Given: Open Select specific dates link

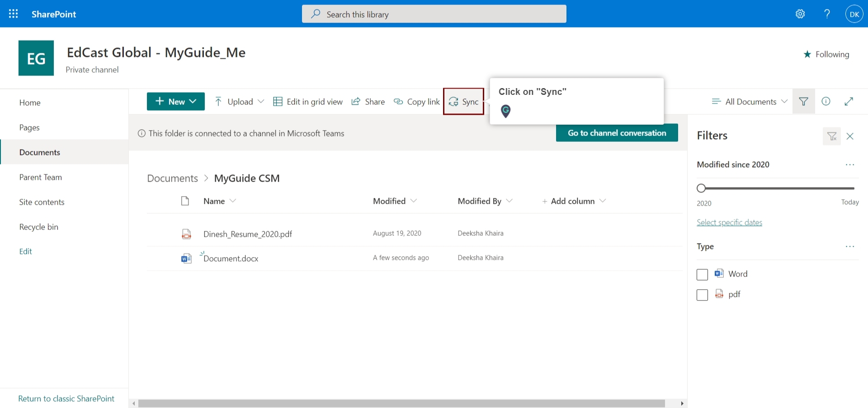Looking at the screenshot, I should 729,222.
